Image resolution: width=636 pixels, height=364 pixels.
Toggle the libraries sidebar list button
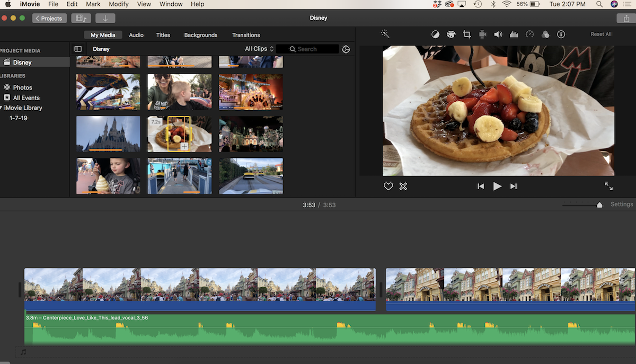tap(78, 49)
